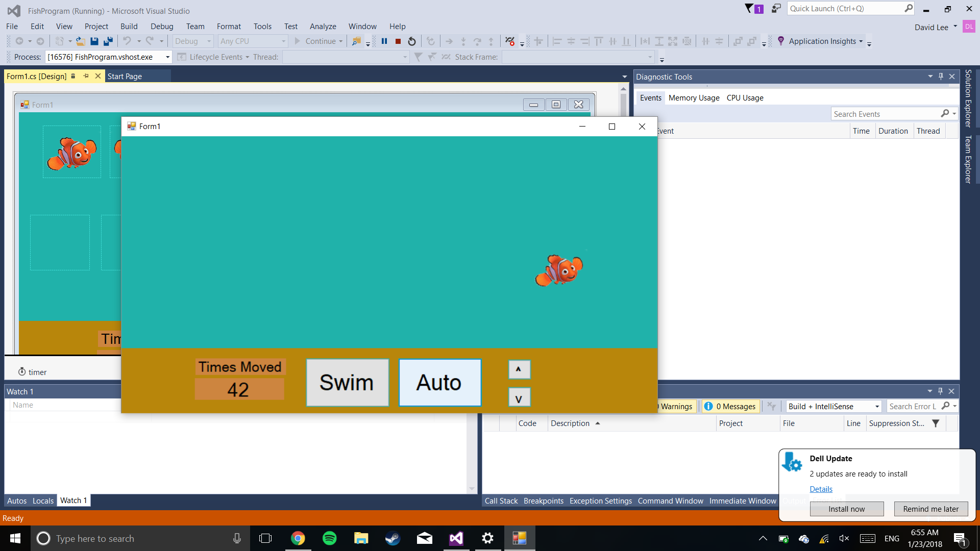980x551 pixels.
Task: Click the clownfish image in running Form1
Action: (x=559, y=270)
